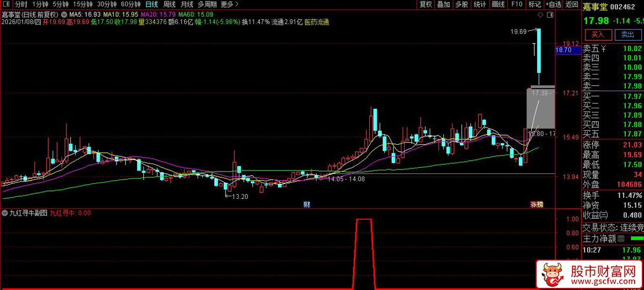Click the blue 卖出 sell button

(627, 34)
